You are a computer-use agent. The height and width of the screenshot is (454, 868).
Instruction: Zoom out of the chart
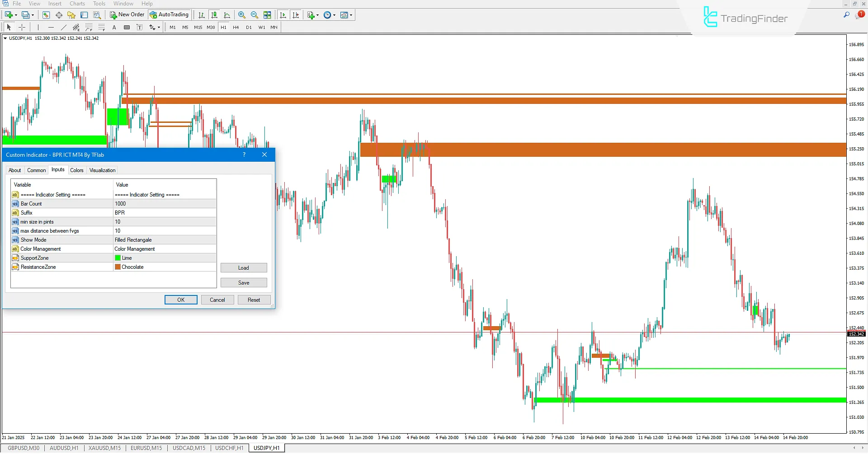point(254,15)
